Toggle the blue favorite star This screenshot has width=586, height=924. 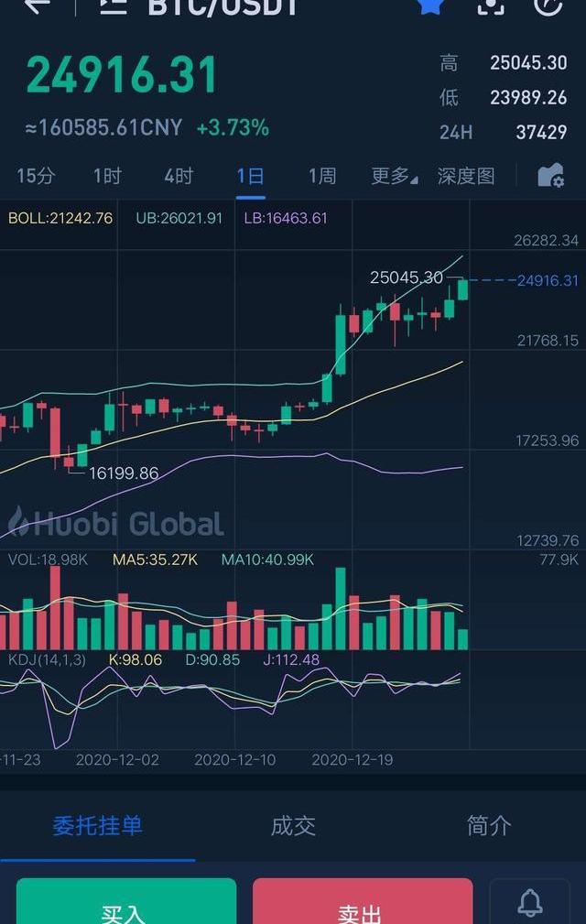coord(431,5)
